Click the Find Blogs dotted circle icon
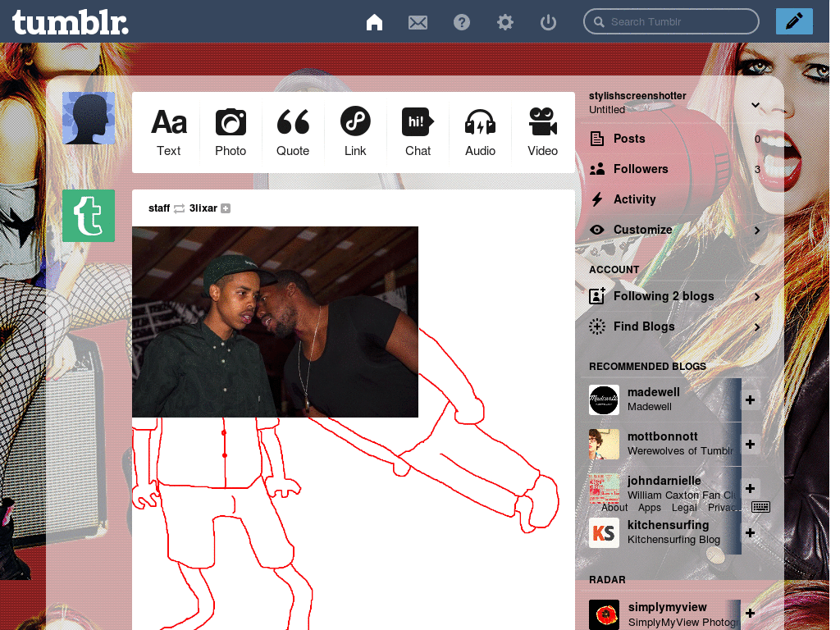 point(597,326)
